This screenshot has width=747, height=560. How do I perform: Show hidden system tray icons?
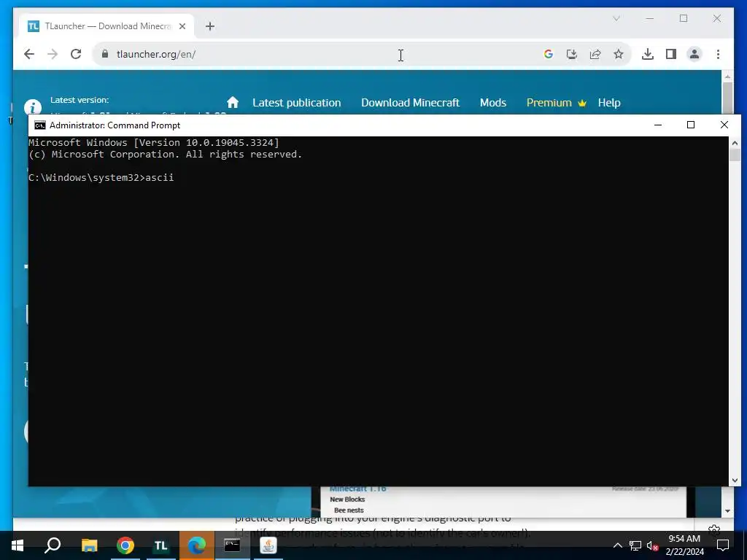(617, 545)
